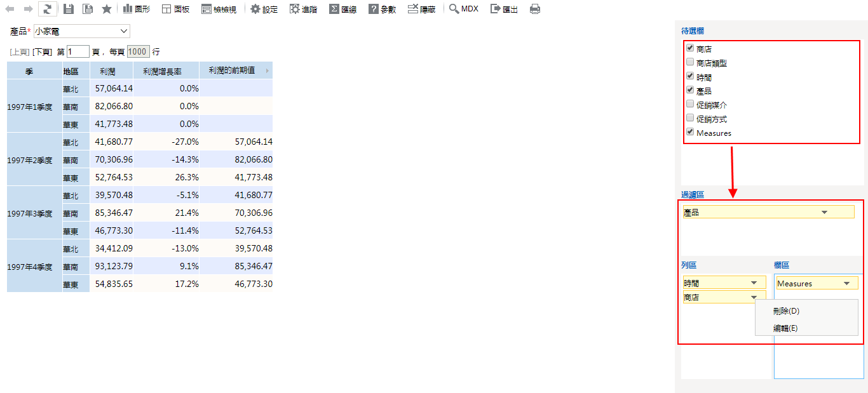
Task: Click the star favorite icon
Action: [106, 9]
